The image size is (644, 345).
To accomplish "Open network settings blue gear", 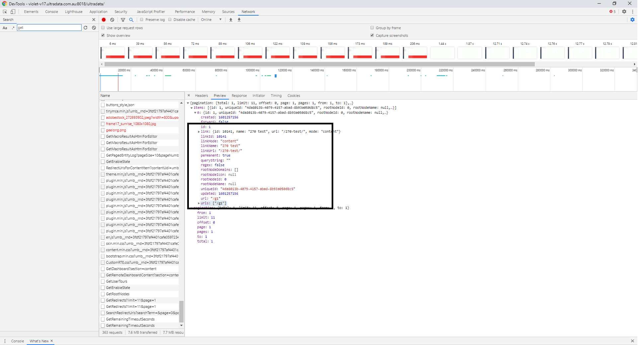I will click(632, 20).
